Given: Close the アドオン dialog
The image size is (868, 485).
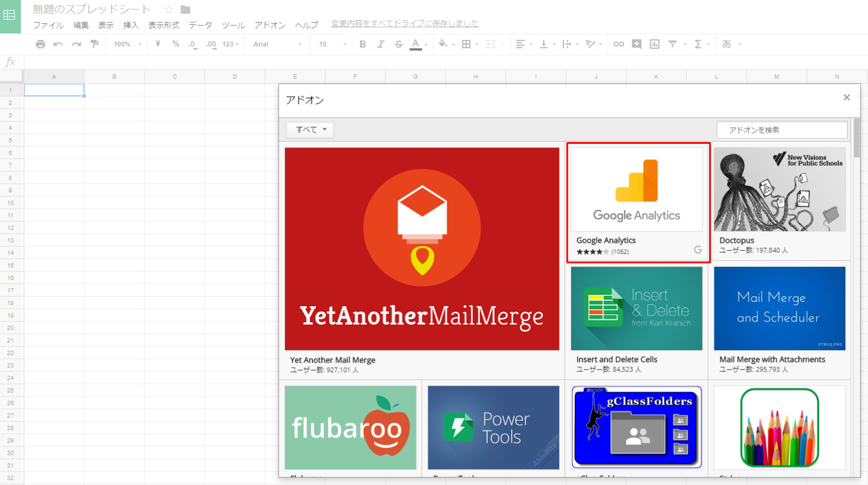Looking at the screenshot, I should [847, 97].
